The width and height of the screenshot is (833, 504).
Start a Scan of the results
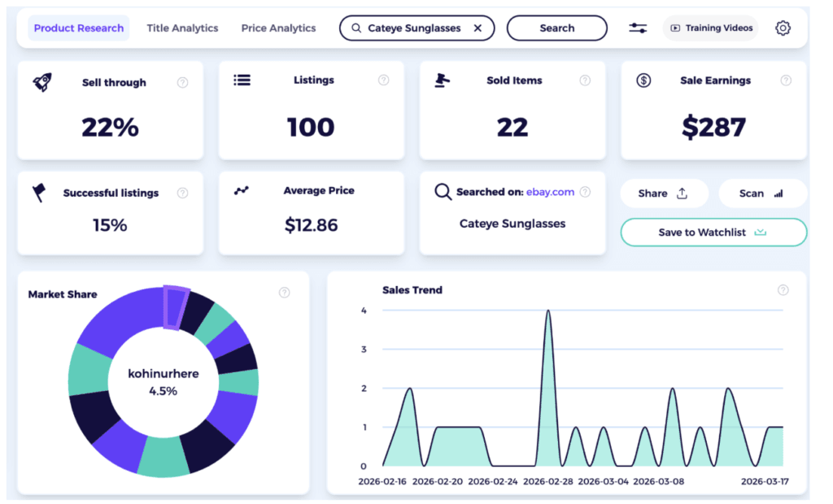[x=761, y=193]
